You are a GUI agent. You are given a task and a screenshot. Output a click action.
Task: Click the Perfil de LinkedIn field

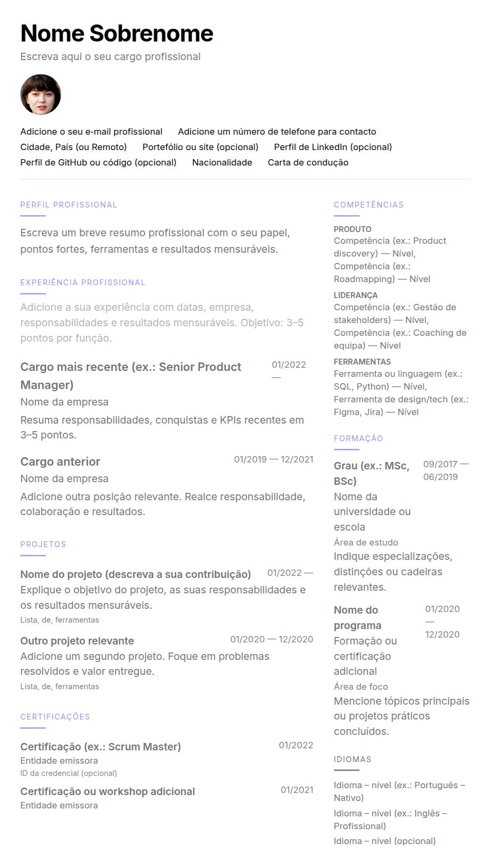point(333,147)
